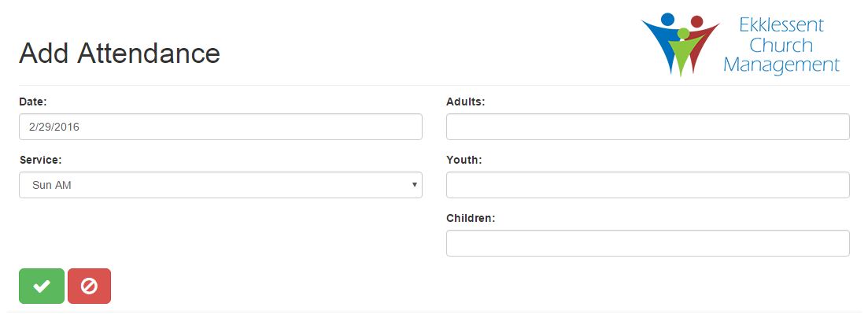The height and width of the screenshot is (314, 868).
Task: Cancel with the red prohibition icon button
Action: click(x=89, y=286)
